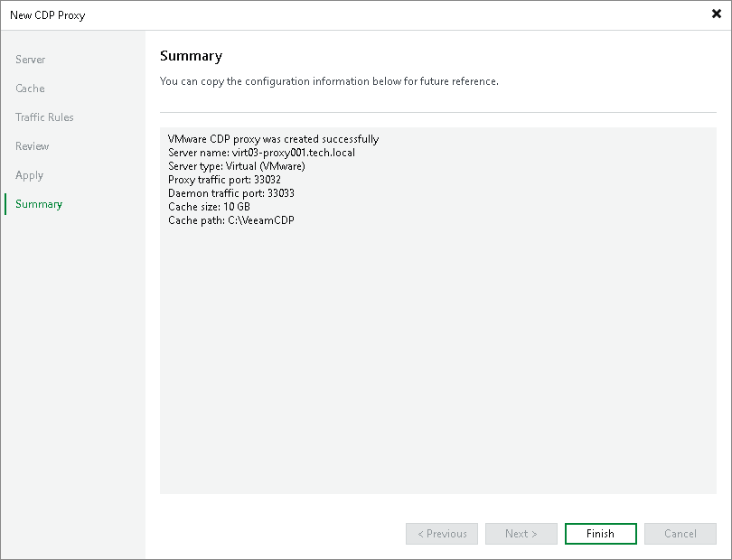
Task: Close the New CDP Proxy dialog
Action: click(716, 14)
